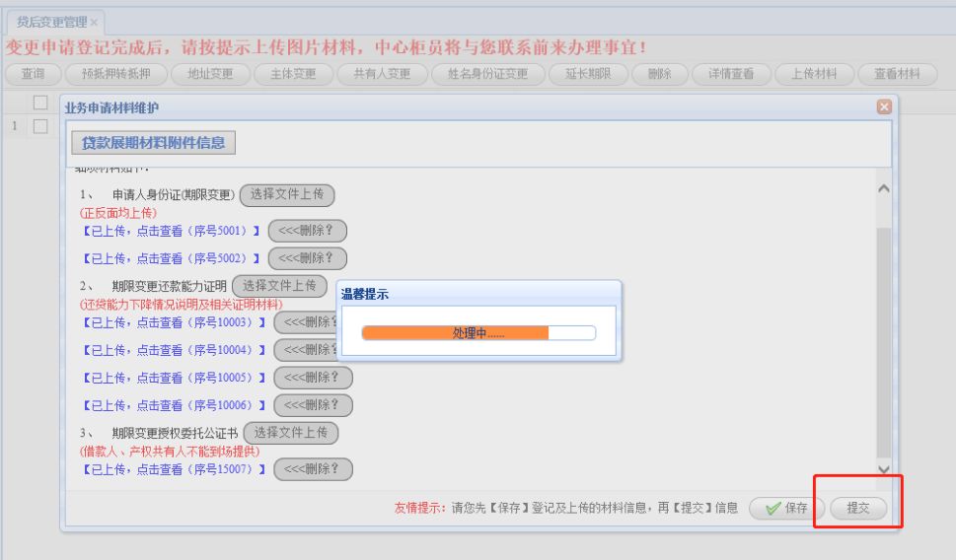This screenshot has height=560, width=956.
Task: Click the green checkmark 保存 button
Action: (x=786, y=508)
